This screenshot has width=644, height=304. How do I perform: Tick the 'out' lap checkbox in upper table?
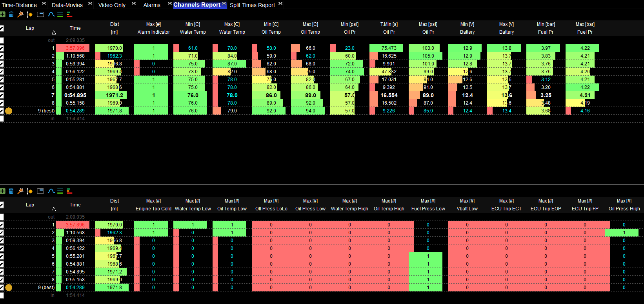2,40
